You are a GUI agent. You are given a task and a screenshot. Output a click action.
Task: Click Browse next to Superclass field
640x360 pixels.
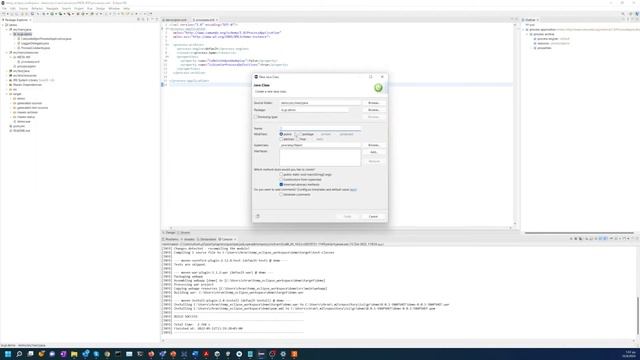[x=373, y=145]
